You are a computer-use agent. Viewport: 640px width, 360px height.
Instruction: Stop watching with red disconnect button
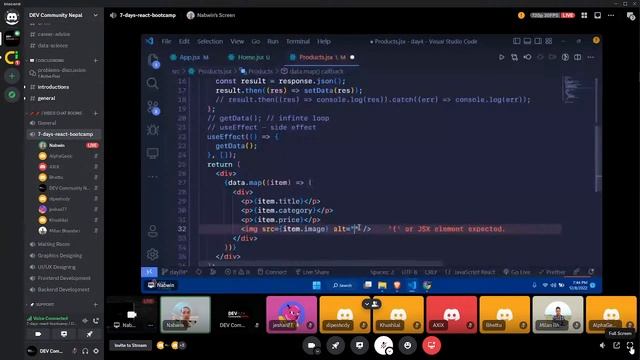click(431, 345)
